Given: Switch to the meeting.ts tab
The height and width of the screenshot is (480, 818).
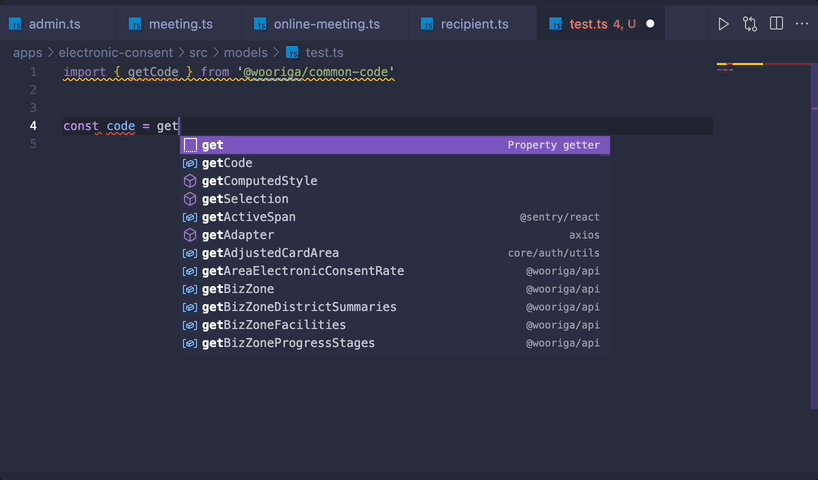Looking at the screenshot, I should pos(173,23).
